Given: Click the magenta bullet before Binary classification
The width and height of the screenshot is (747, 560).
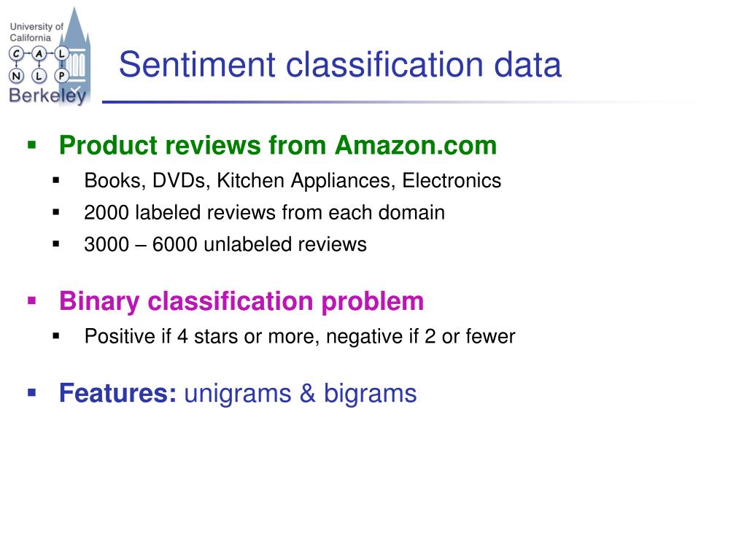Looking at the screenshot, I should tap(32, 300).
